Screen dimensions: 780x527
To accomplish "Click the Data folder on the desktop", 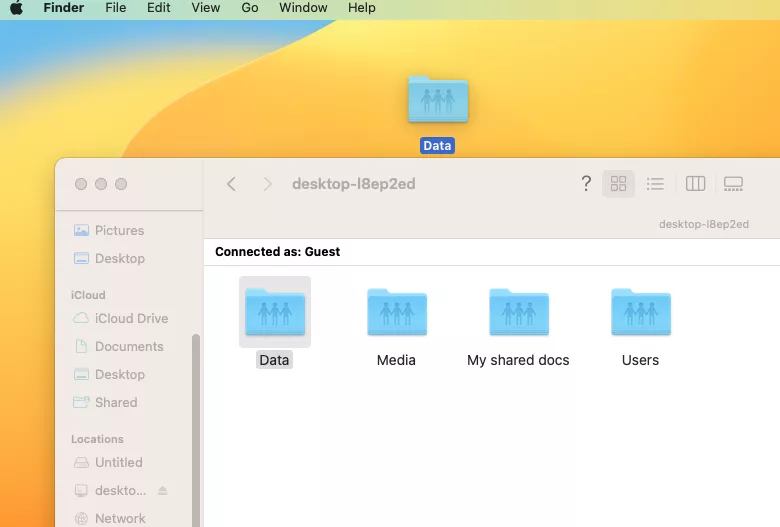I will [x=437, y=101].
